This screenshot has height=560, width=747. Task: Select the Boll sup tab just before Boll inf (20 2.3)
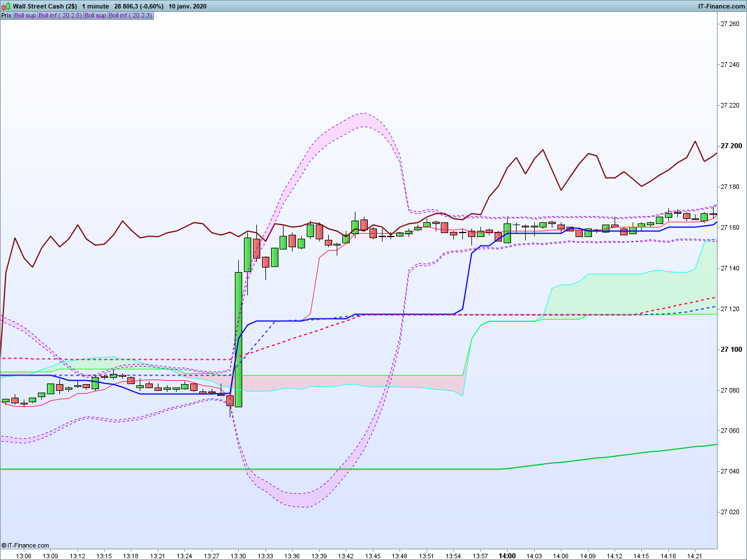pyautogui.click(x=95, y=15)
